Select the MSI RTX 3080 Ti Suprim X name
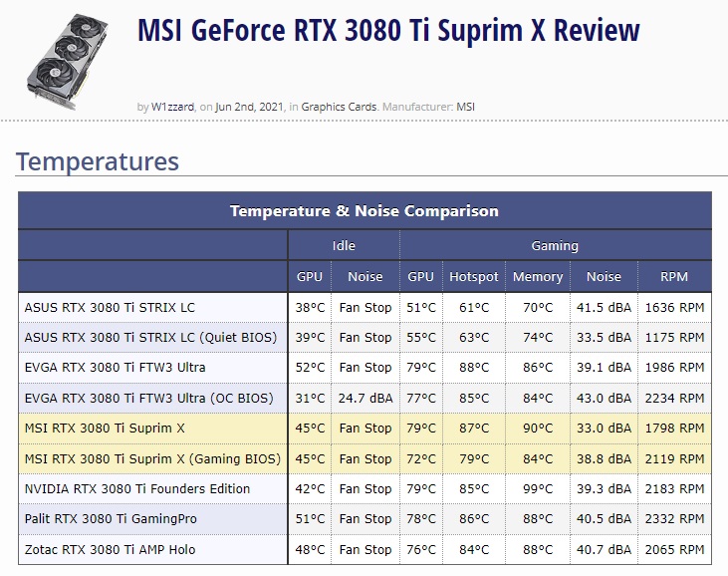The height and width of the screenshot is (576, 728). coord(105,428)
